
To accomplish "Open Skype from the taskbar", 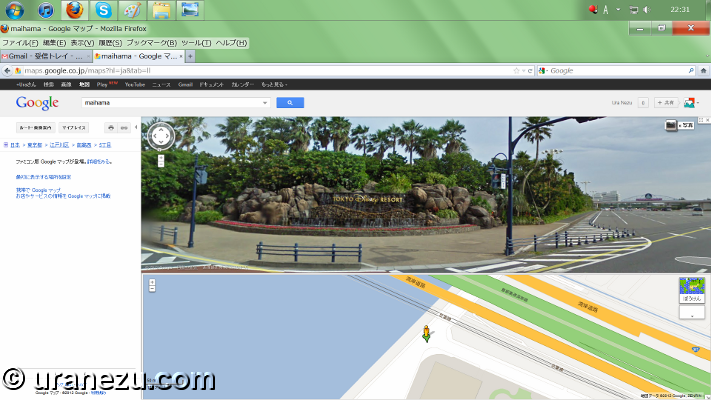I will pyautogui.click(x=103, y=10).
